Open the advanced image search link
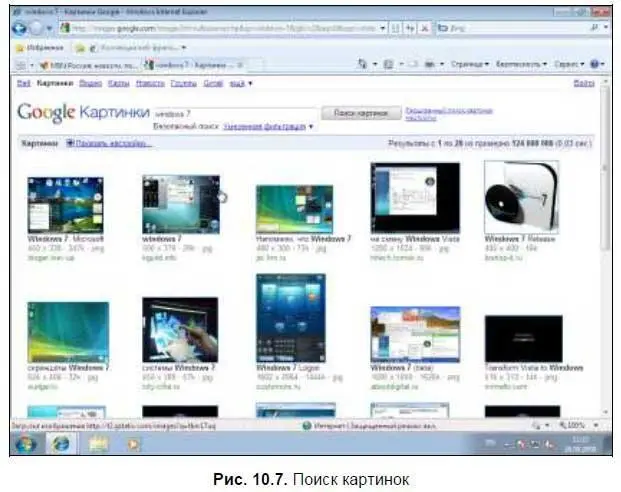The image size is (621, 492). click(x=449, y=111)
